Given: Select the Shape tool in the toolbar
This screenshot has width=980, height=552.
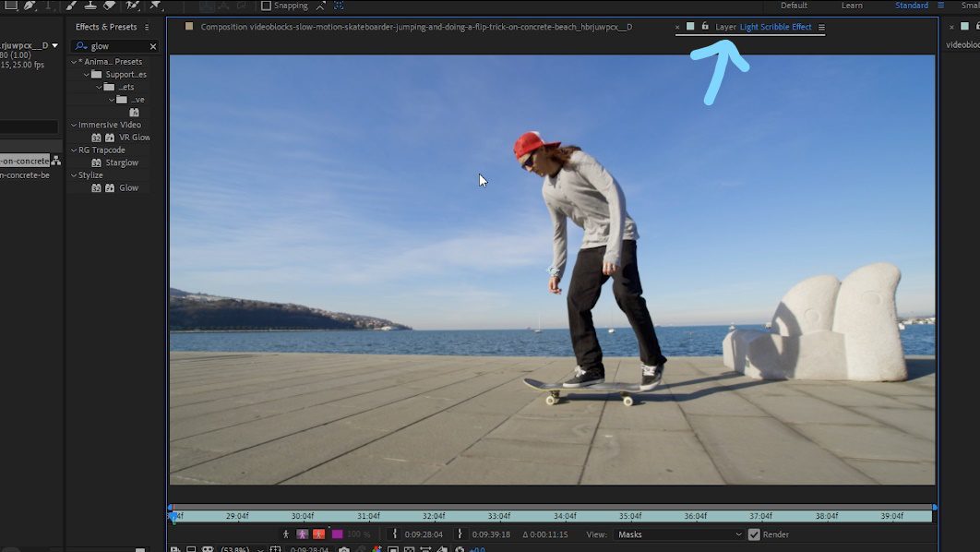Looking at the screenshot, I should [x=11, y=5].
